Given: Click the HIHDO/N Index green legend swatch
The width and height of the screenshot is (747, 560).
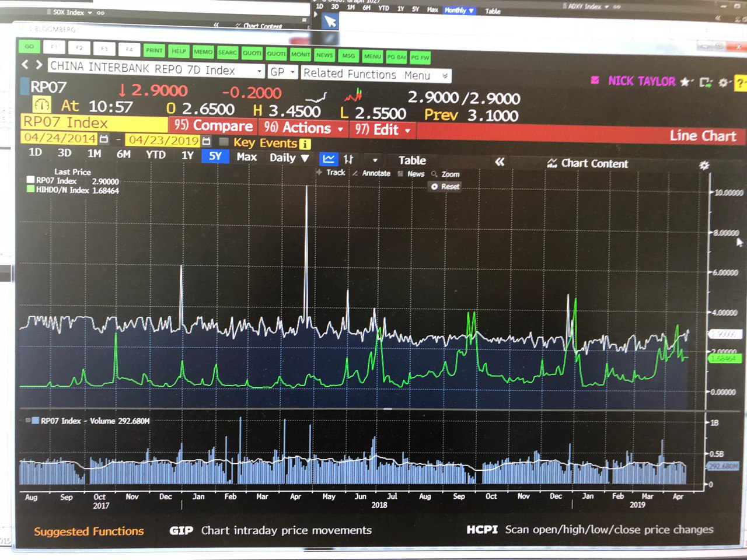Looking at the screenshot, I should 30,189.
